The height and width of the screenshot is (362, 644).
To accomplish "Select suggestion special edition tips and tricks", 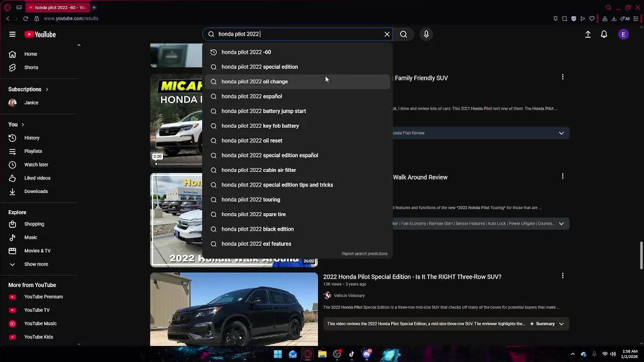I will click(x=297, y=185).
